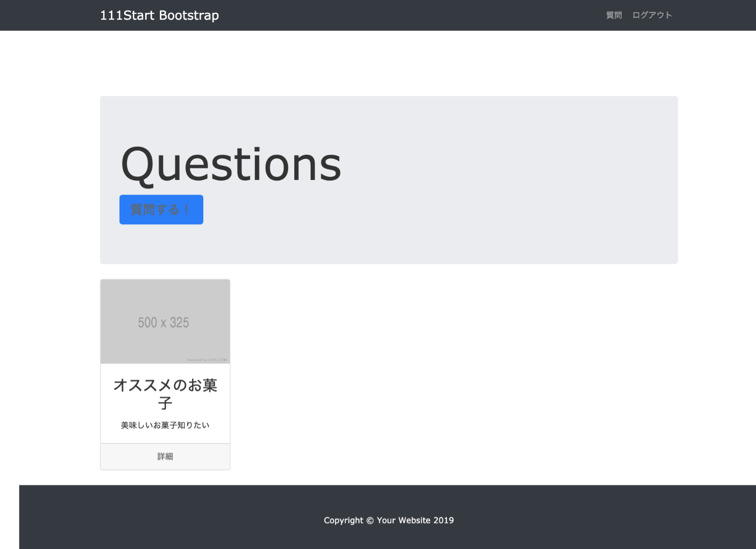Click the card footer containing 詳細
The height and width of the screenshot is (549, 756).
point(165,456)
